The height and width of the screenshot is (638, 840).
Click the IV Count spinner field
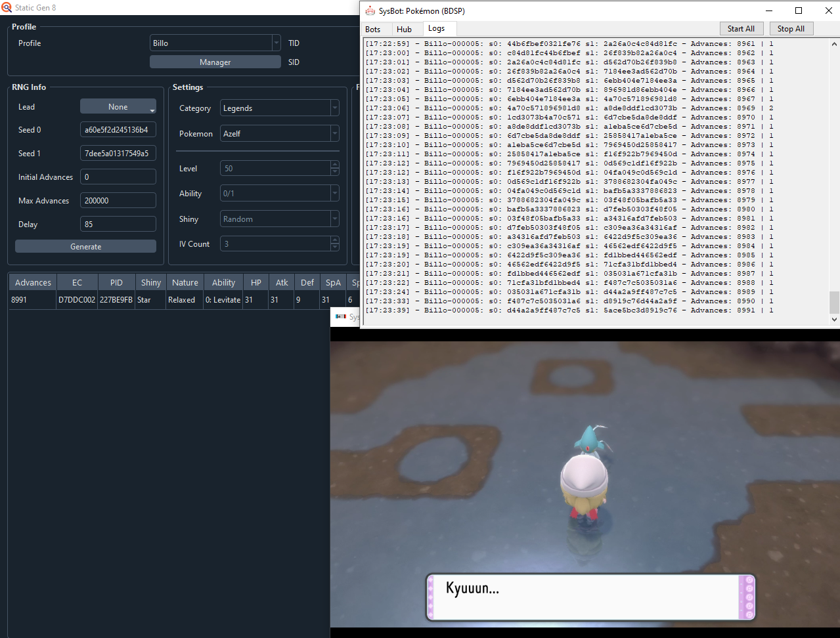[x=280, y=244]
